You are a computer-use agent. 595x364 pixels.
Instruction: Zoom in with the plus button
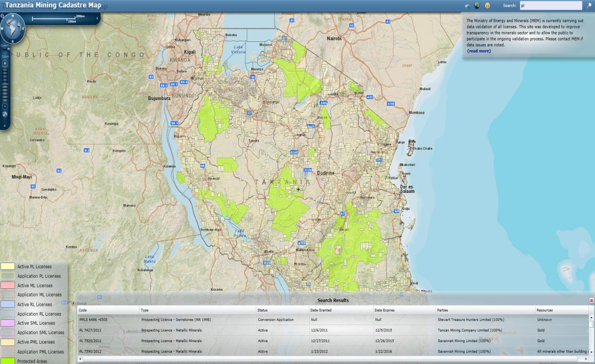click(5, 63)
